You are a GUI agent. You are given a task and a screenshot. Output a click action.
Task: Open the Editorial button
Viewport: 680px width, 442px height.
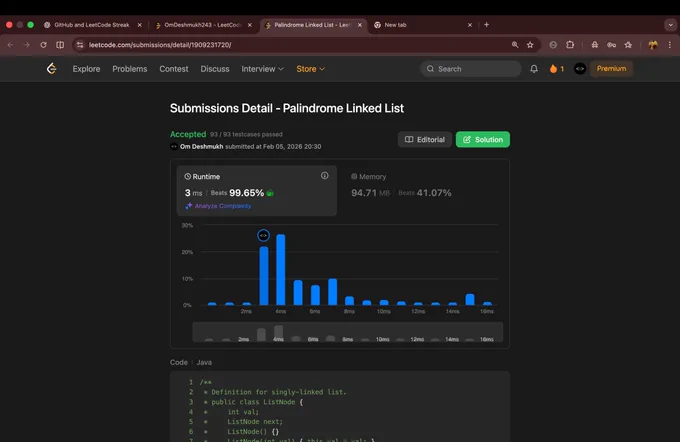point(425,140)
